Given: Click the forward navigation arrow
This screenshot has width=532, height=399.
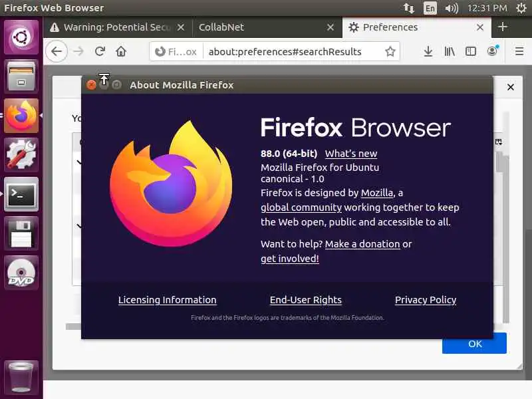Looking at the screenshot, I should [78, 52].
